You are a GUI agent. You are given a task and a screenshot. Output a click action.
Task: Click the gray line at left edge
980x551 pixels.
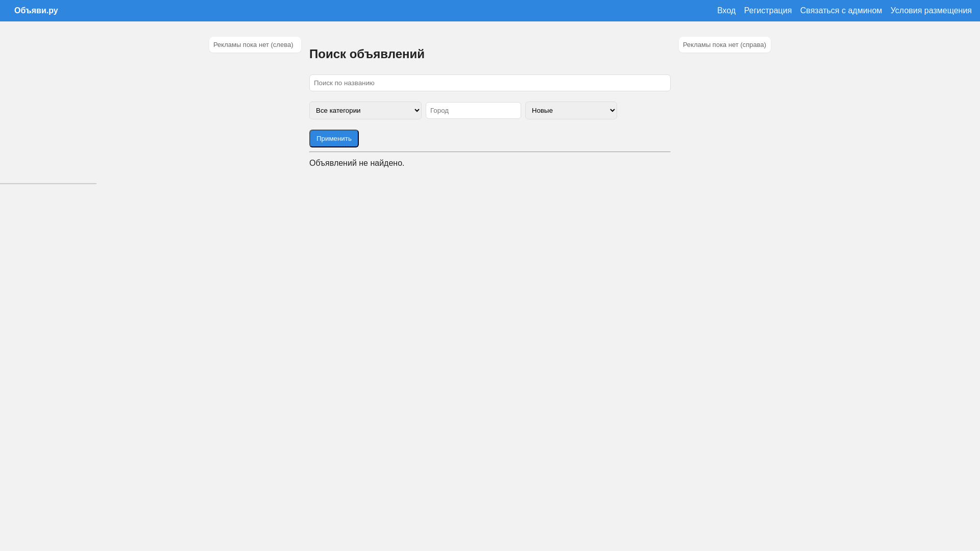pyautogui.click(x=48, y=184)
